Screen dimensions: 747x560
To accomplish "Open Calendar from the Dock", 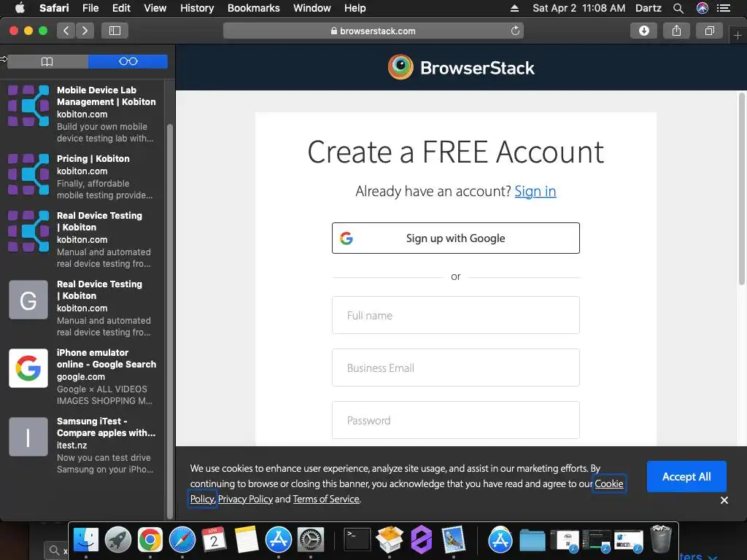I will click(x=214, y=540).
